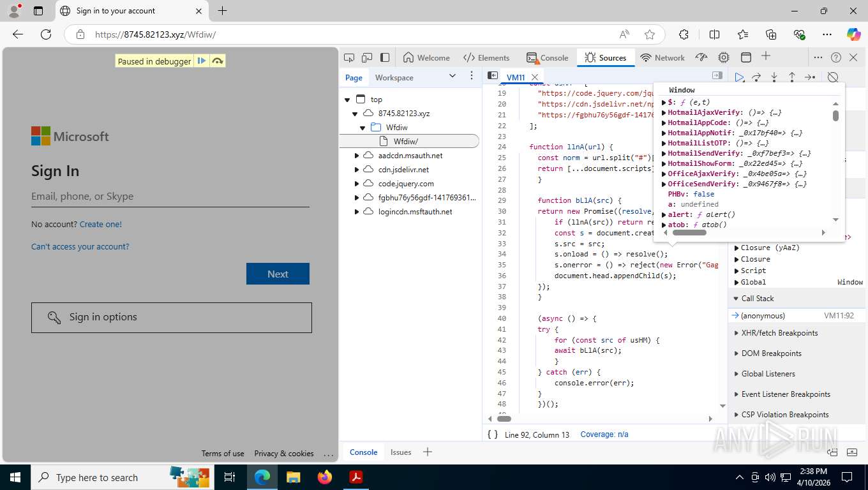Step into next function call
Viewport: 868px width, 490px height.
coord(774,77)
